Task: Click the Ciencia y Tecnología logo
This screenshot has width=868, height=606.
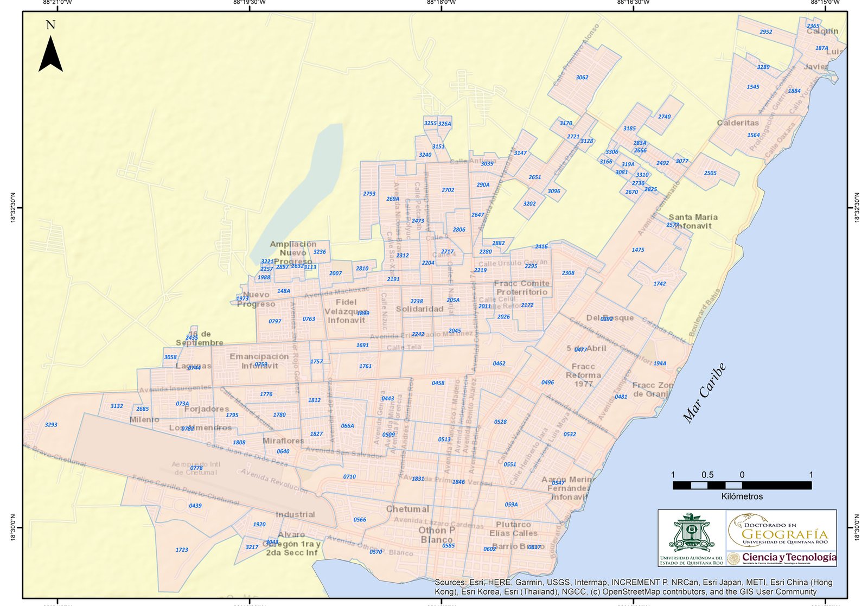Action: (x=782, y=558)
